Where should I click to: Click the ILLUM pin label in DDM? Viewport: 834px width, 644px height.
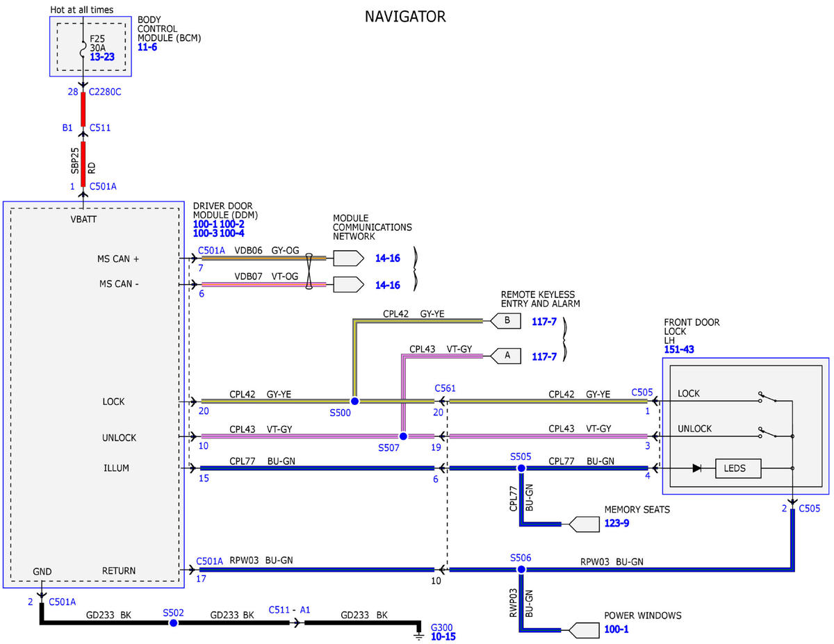[116, 468]
